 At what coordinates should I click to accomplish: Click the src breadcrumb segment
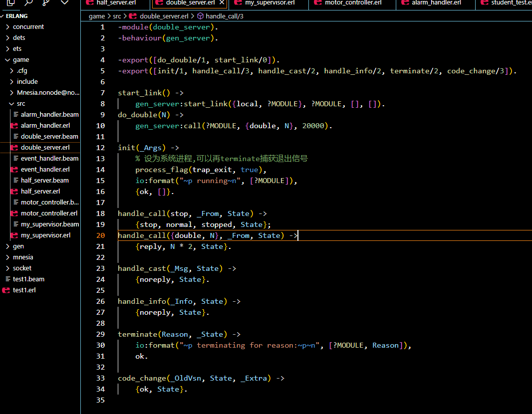[x=117, y=16]
